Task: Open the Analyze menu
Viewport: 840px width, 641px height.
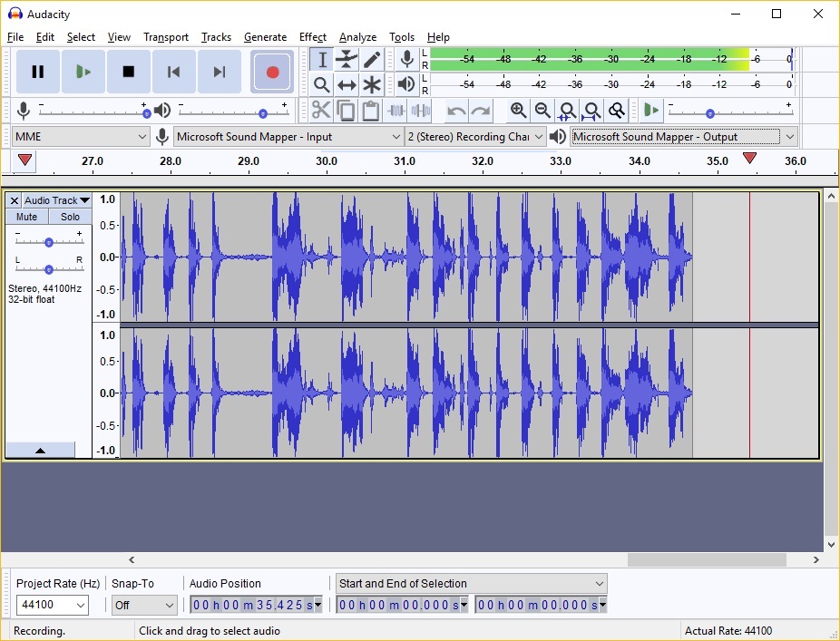Action: [x=357, y=37]
